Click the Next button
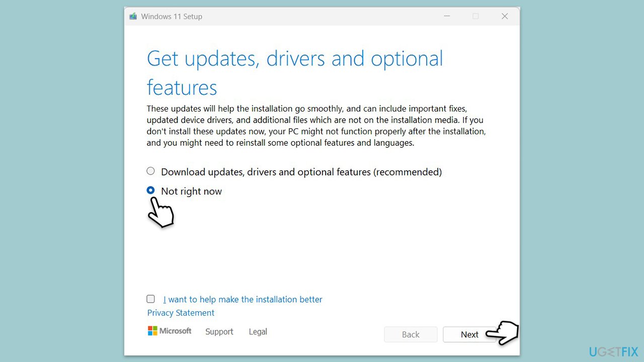Viewport: 644px width, 362px height. pyautogui.click(x=469, y=334)
